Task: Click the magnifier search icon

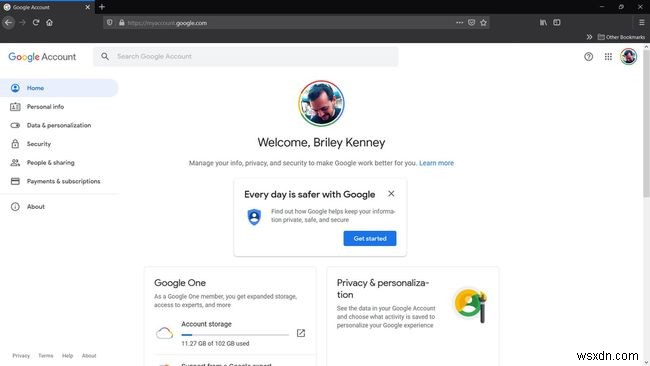Action: tap(105, 56)
